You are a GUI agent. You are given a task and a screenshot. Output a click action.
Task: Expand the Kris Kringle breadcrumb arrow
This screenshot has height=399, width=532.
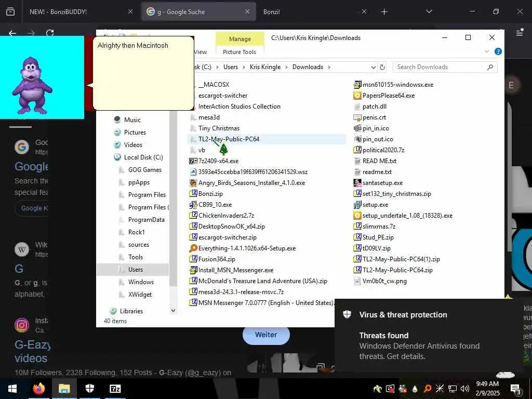click(286, 67)
